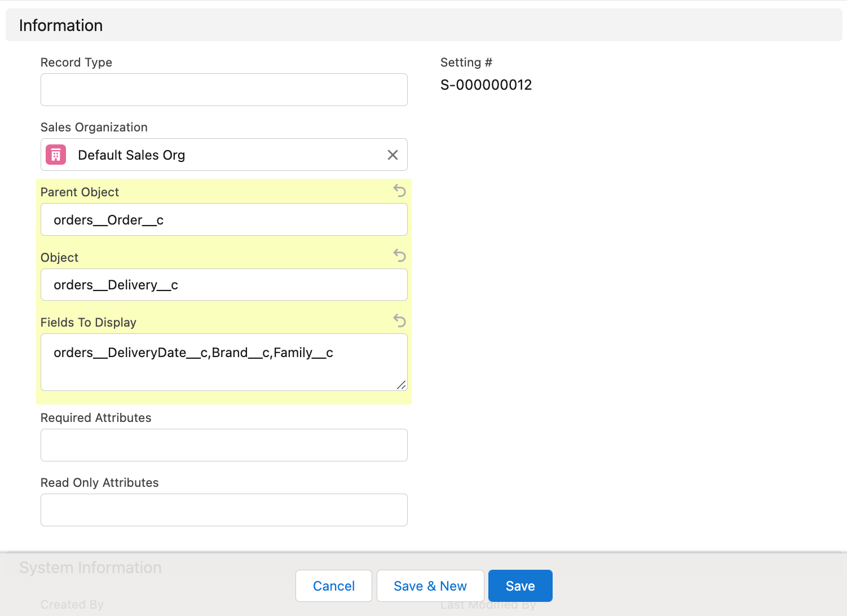Click into the Record Type field
This screenshot has width=847, height=616.
pyautogui.click(x=224, y=90)
